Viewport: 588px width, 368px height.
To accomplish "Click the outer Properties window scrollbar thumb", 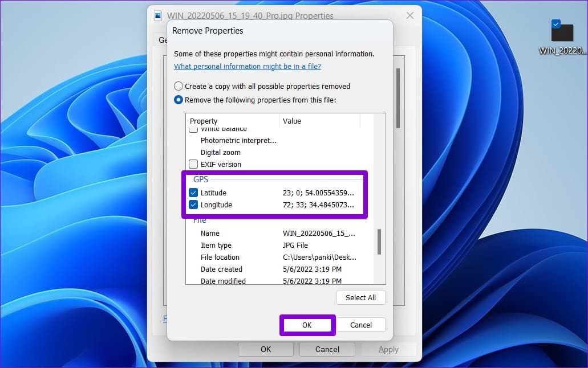I will click(x=398, y=98).
